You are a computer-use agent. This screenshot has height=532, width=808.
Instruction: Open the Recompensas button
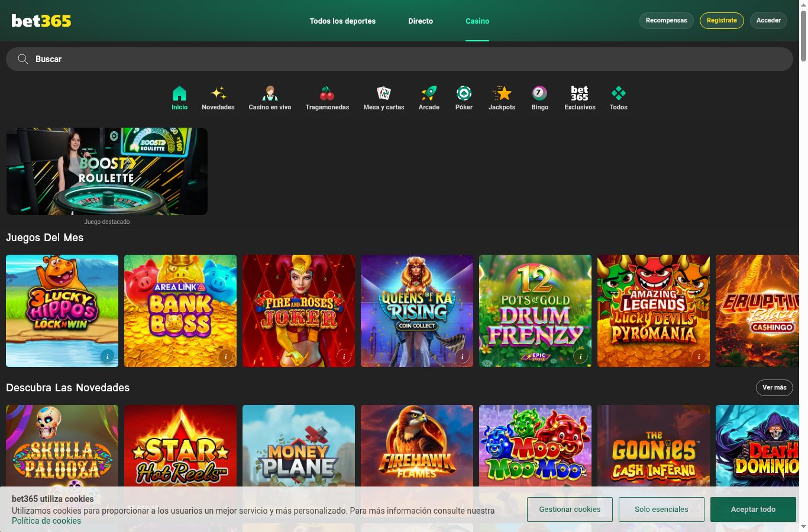(x=667, y=20)
